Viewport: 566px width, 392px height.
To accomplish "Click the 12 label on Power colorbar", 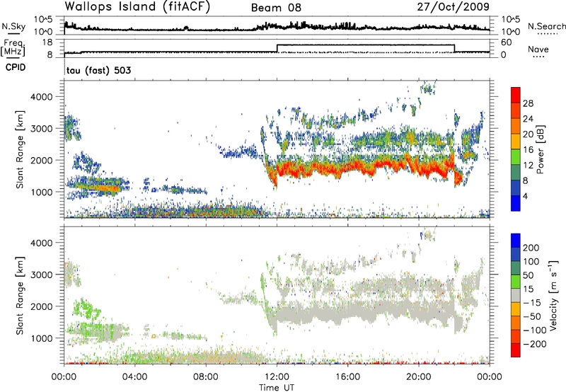I will click(528, 166).
